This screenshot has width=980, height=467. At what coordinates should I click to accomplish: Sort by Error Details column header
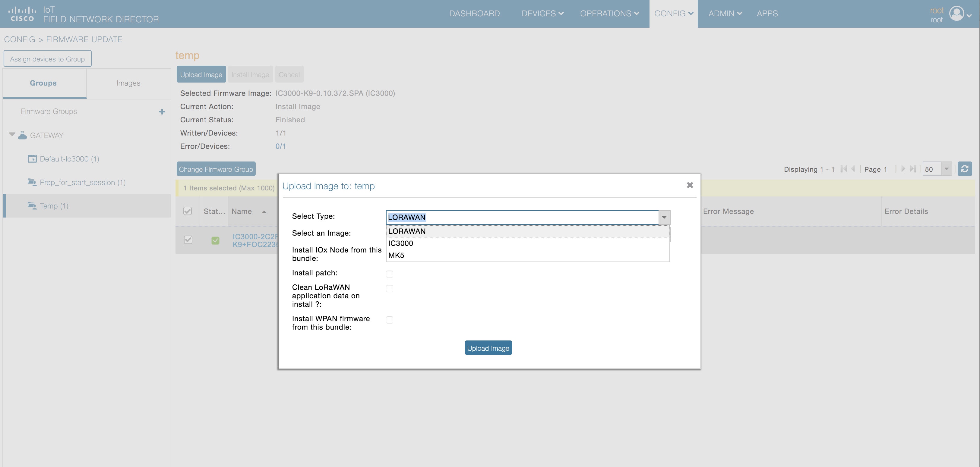tap(906, 211)
